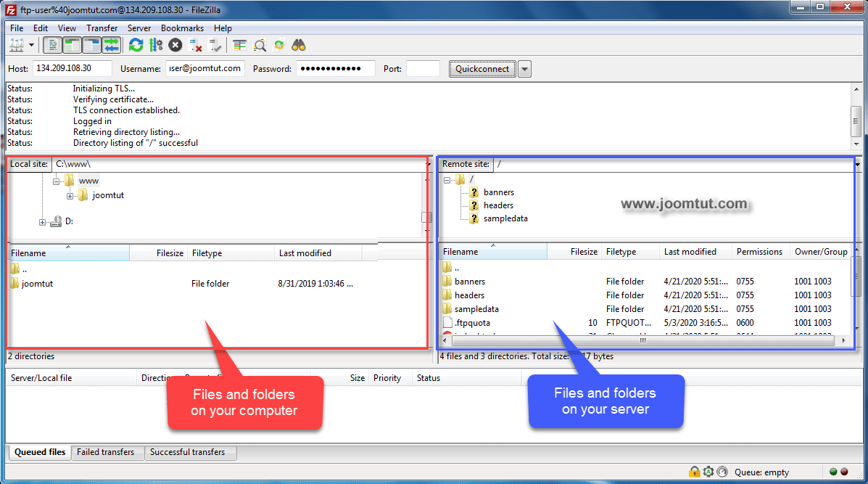This screenshot has height=484, width=868.
Task: Click the TLS lock icon in status bar
Action: tap(694, 472)
